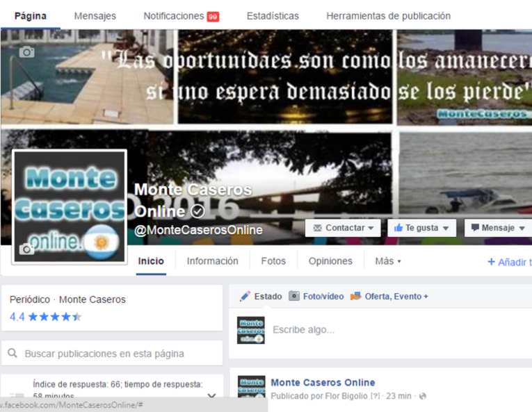Click the Estado pencil icon
The image size is (532, 412).
(245, 296)
